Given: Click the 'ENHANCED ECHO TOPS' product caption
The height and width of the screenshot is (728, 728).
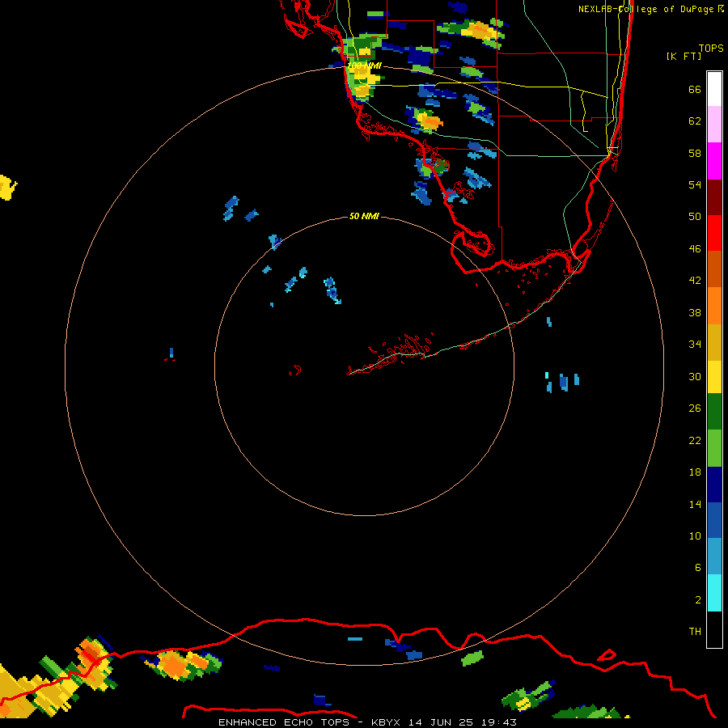Looking at the screenshot, I should (284, 722).
